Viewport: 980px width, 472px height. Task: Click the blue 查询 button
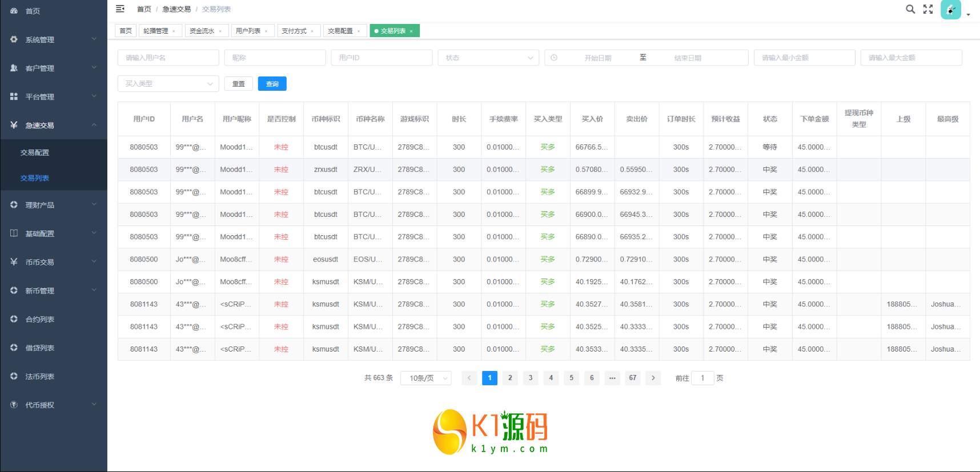tap(272, 84)
